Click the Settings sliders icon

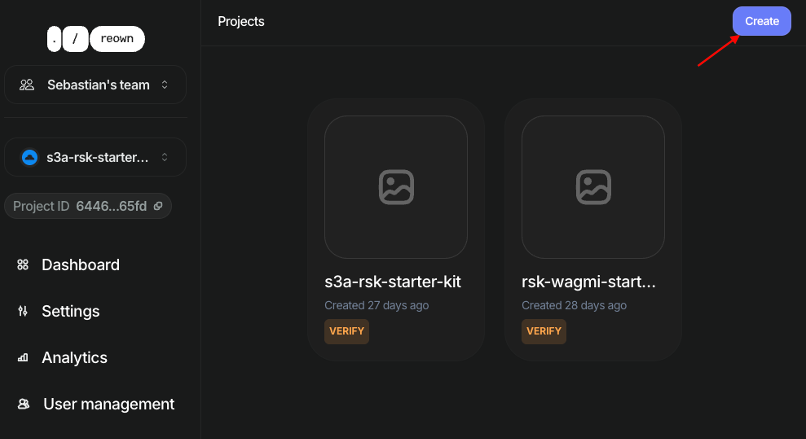click(23, 311)
